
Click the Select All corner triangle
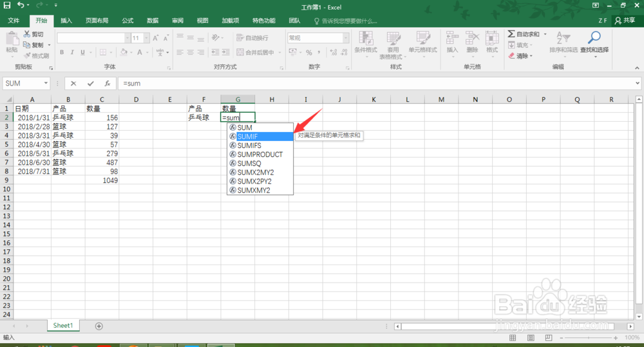(9, 99)
